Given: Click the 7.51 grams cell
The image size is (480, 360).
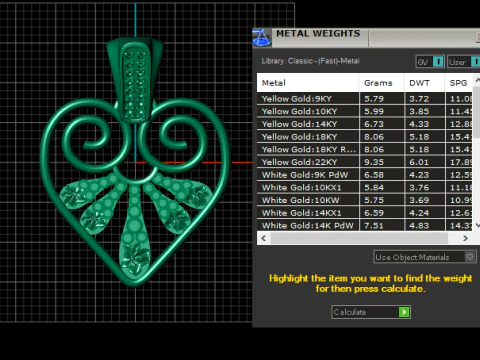Looking at the screenshot, I should pos(382,225).
